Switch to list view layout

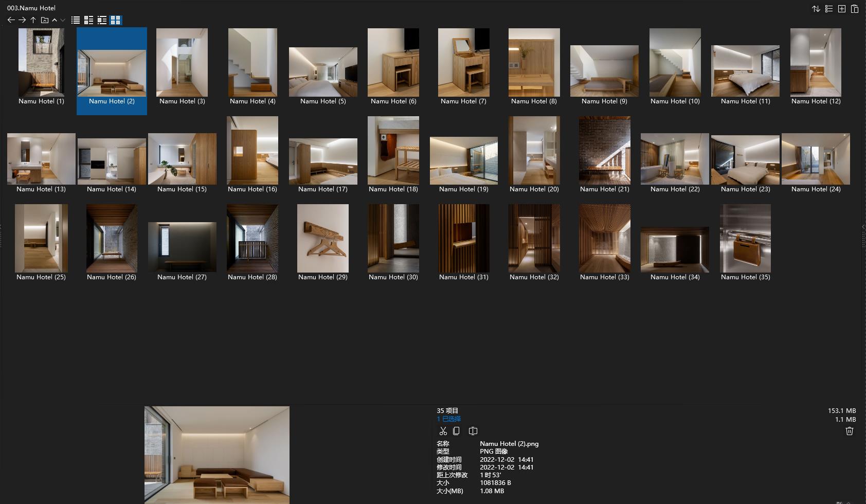point(76,20)
